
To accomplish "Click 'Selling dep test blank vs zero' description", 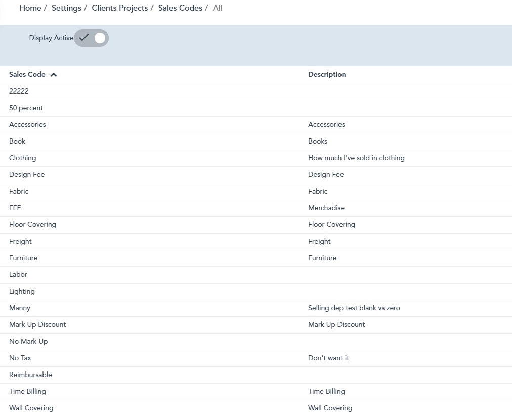I will click(354, 308).
